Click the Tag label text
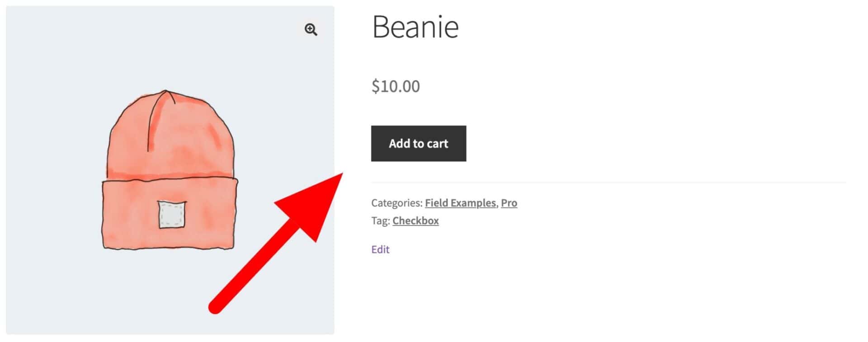 380,220
